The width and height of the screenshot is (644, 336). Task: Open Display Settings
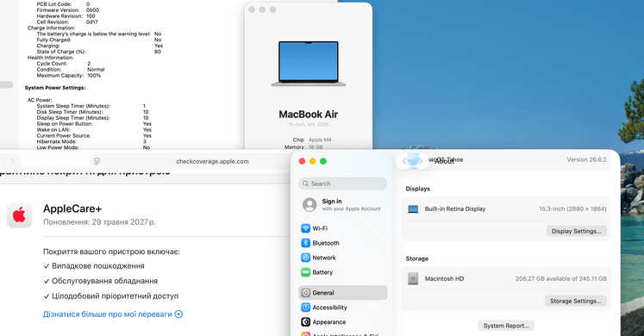tap(576, 231)
